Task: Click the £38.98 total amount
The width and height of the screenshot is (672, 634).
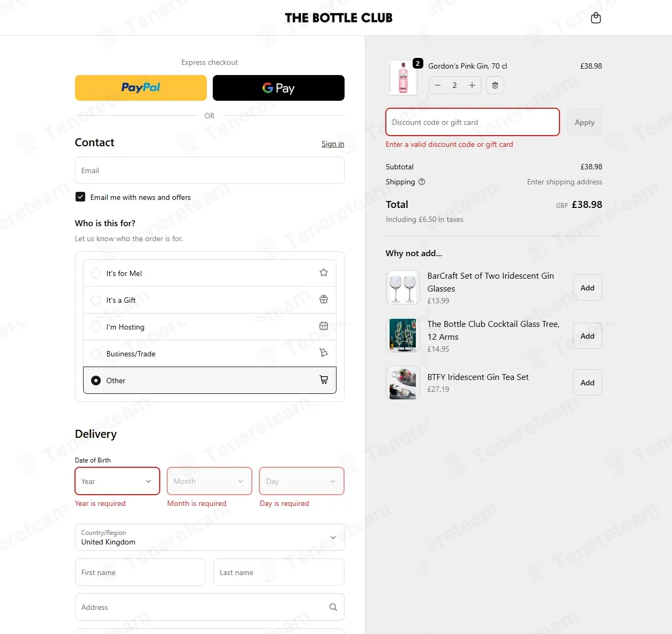Action: (587, 205)
